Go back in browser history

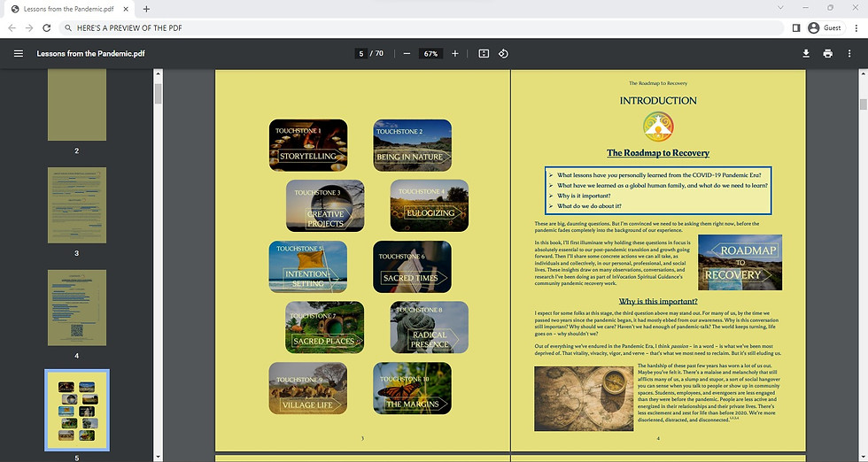coord(12,27)
